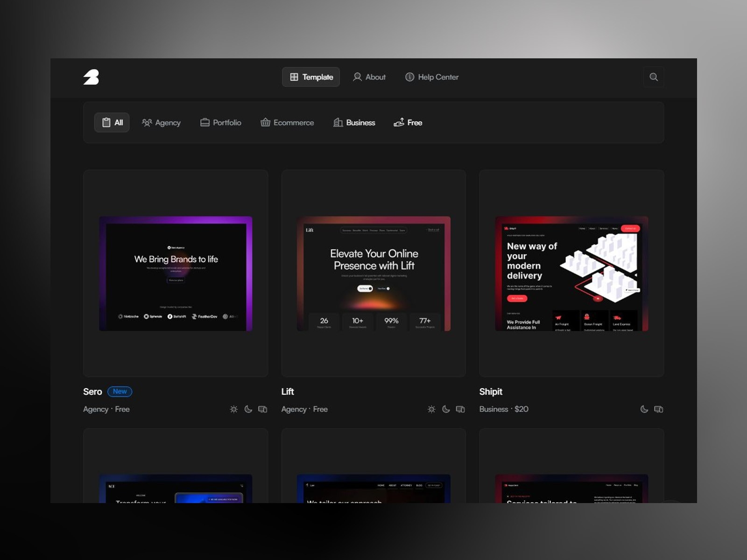Click the Business building icon
The width and height of the screenshot is (747, 560).
tap(338, 122)
